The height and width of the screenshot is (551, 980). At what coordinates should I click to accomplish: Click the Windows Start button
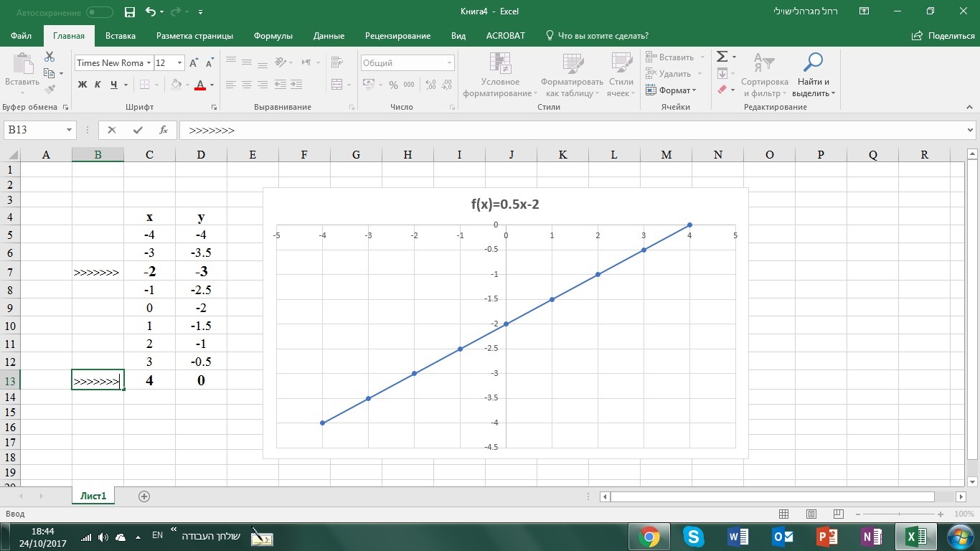point(960,537)
